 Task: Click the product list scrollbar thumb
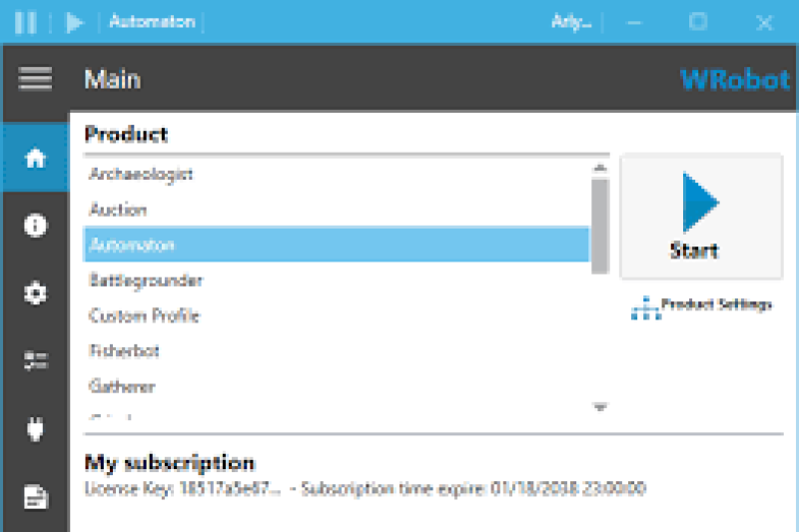click(x=599, y=226)
